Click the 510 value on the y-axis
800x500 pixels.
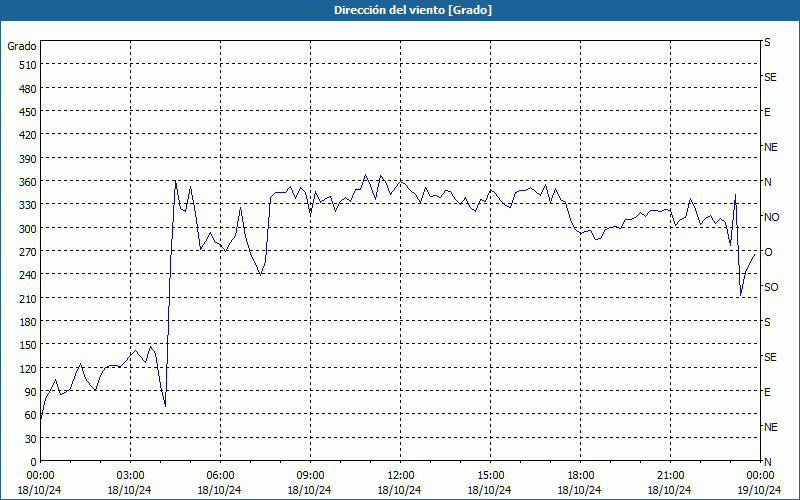click(28, 65)
